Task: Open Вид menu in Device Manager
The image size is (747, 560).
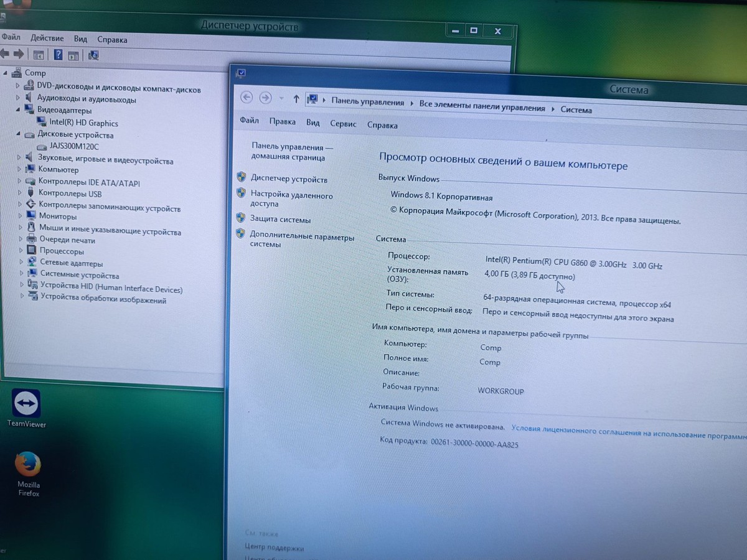Action: pyautogui.click(x=80, y=39)
